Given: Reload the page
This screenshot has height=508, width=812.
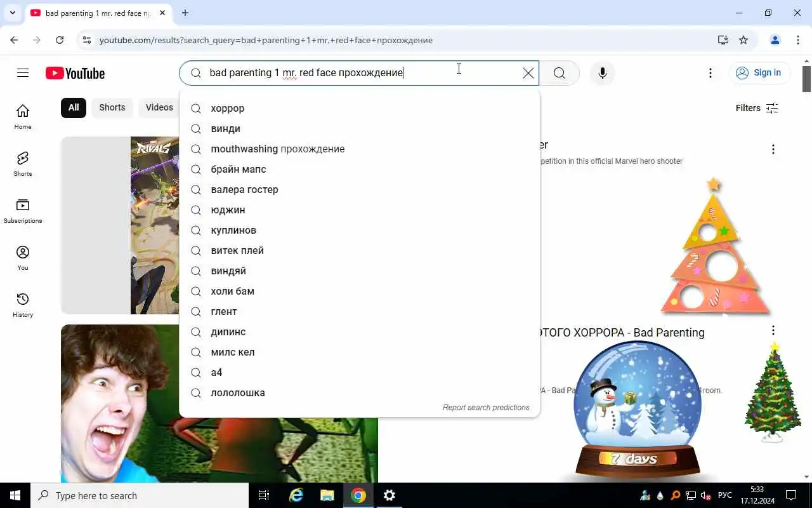Looking at the screenshot, I should (60, 40).
